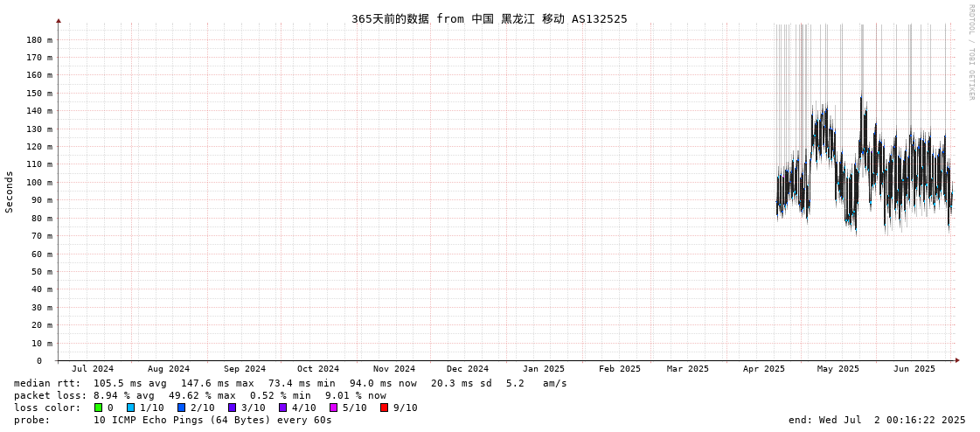Click the '73.4 ms min' median rtt value
The width and height of the screenshot is (980, 432).
click(302, 383)
